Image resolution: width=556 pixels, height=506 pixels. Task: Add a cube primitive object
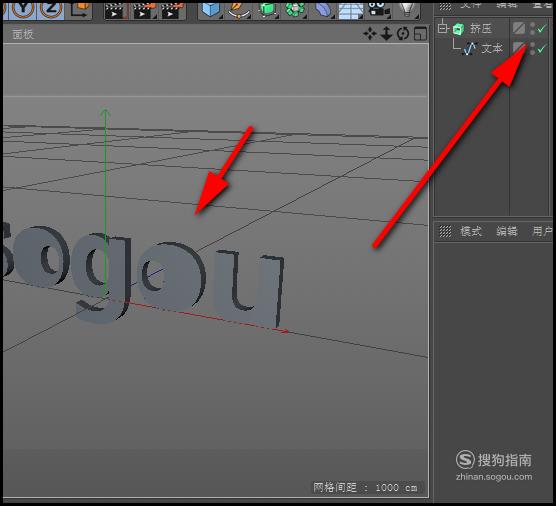pos(211,10)
